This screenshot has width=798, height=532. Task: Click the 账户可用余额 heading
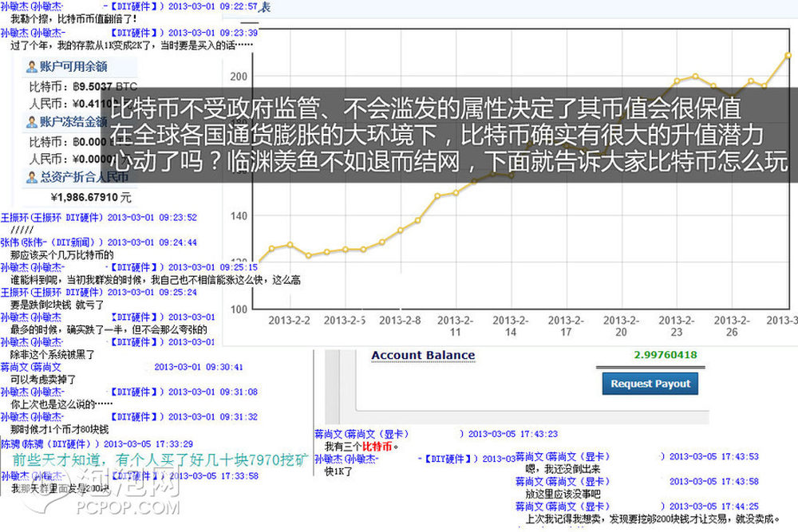[73, 67]
